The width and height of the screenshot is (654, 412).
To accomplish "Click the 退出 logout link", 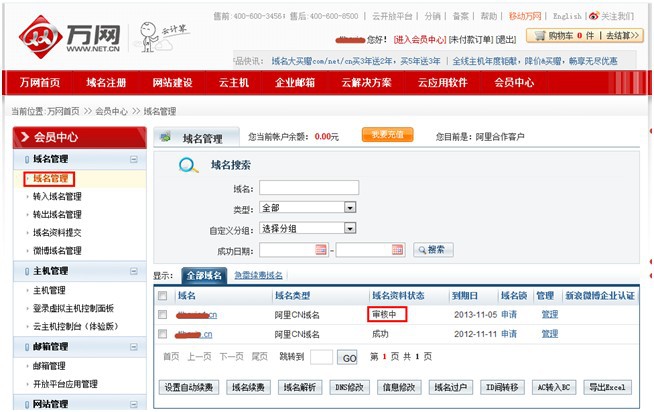I will [506, 40].
